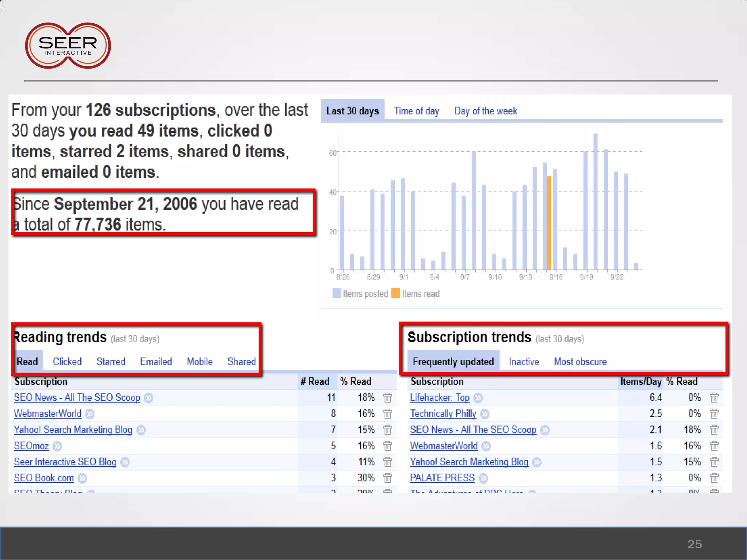Click trash icon beside Lifehacker: Top
The image size is (747, 560).
[714, 397]
